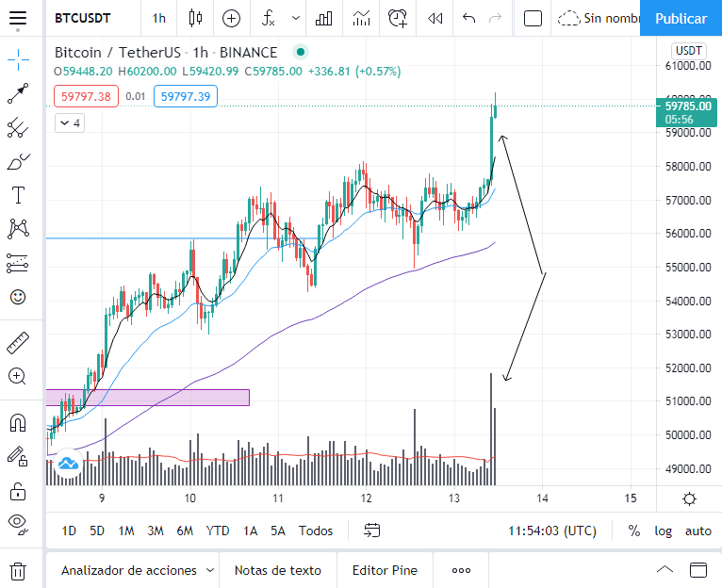722x588 pixels.
Task: Set range to 3M
Action: 156,531
